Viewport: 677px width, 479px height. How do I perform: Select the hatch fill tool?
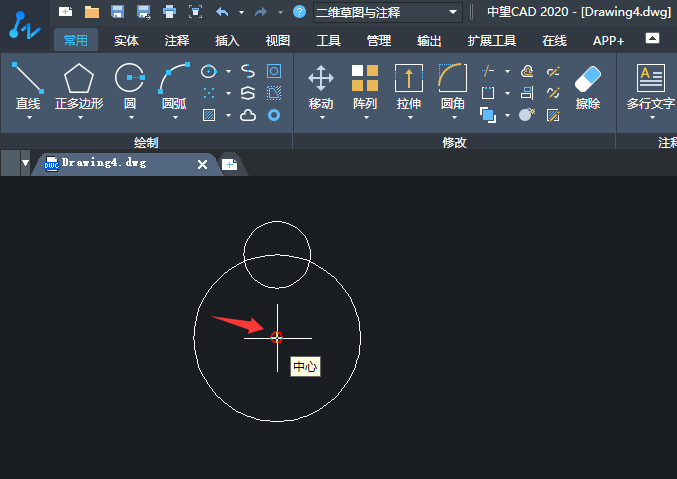pos(209,115)
